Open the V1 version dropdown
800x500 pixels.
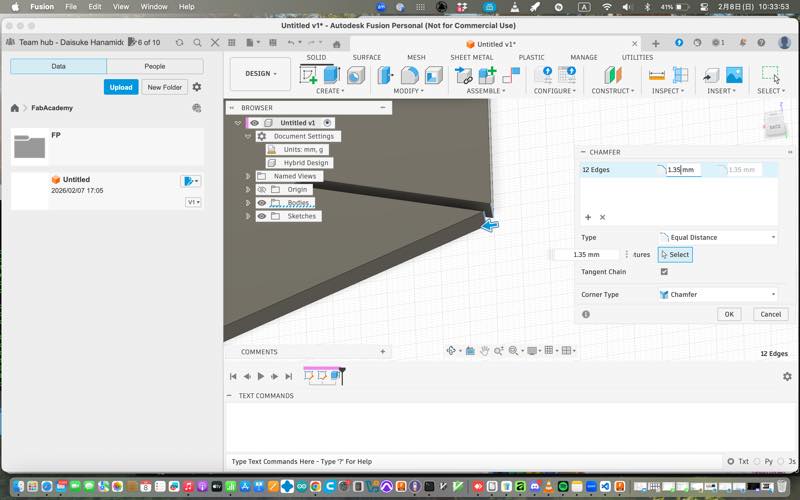coord(193,202)
